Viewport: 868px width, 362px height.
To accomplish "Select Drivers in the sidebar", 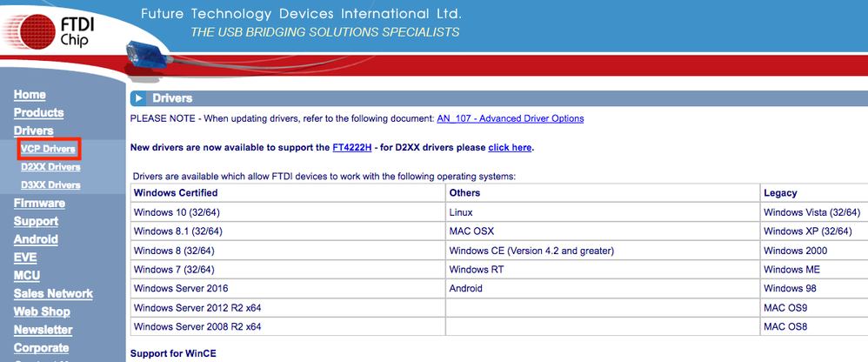I will coord(34,131).
